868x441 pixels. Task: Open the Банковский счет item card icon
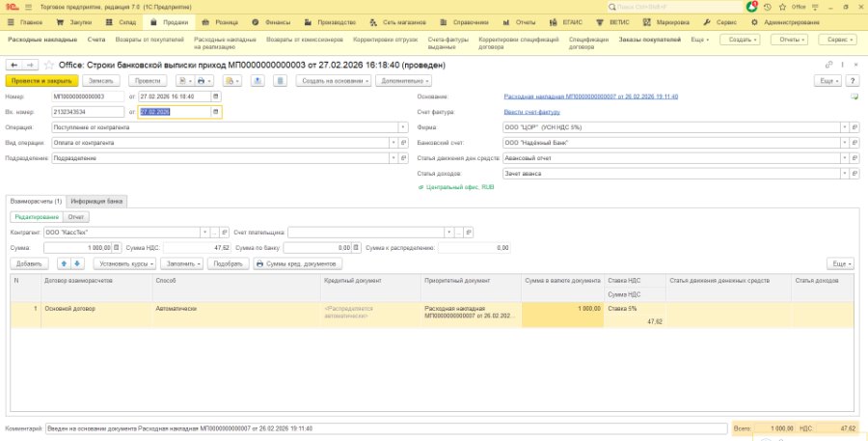coord(855,143)
